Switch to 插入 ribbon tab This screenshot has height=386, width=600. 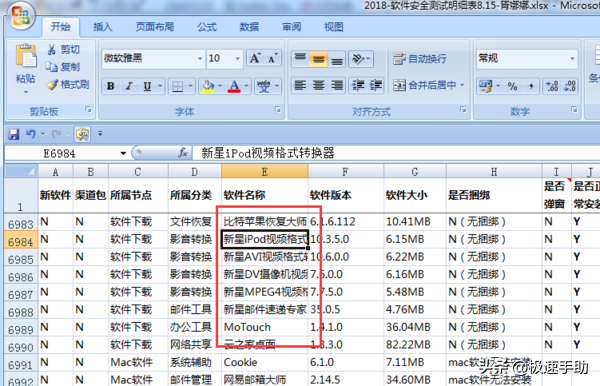tap(103, 27)
